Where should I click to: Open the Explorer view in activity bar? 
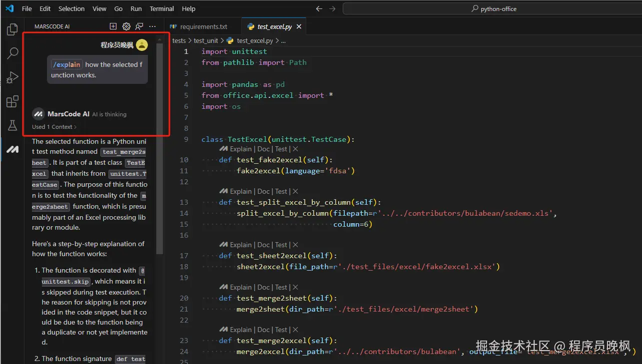click(x=12, y=29)
